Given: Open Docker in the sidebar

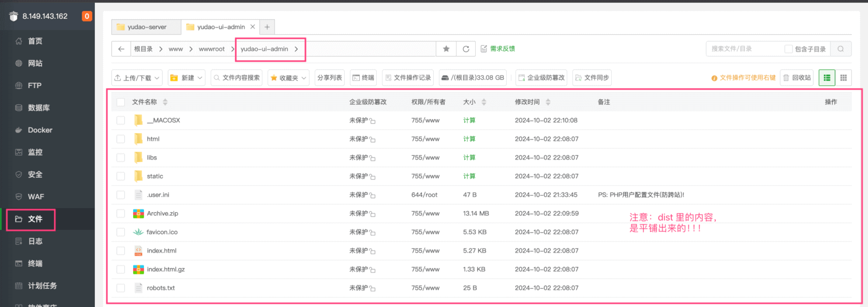Looking at the screenshot, I should click(40, 130).
